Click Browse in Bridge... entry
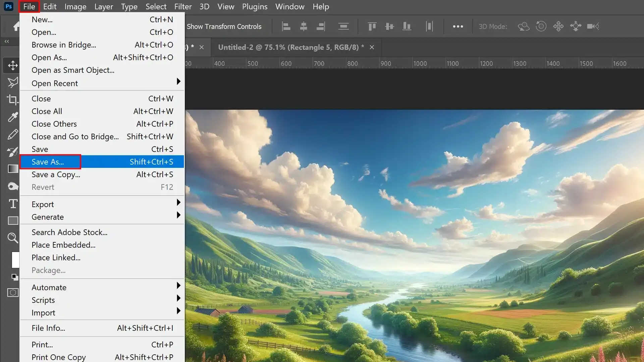This screenshot has height=362, width=644. (102, 45)
